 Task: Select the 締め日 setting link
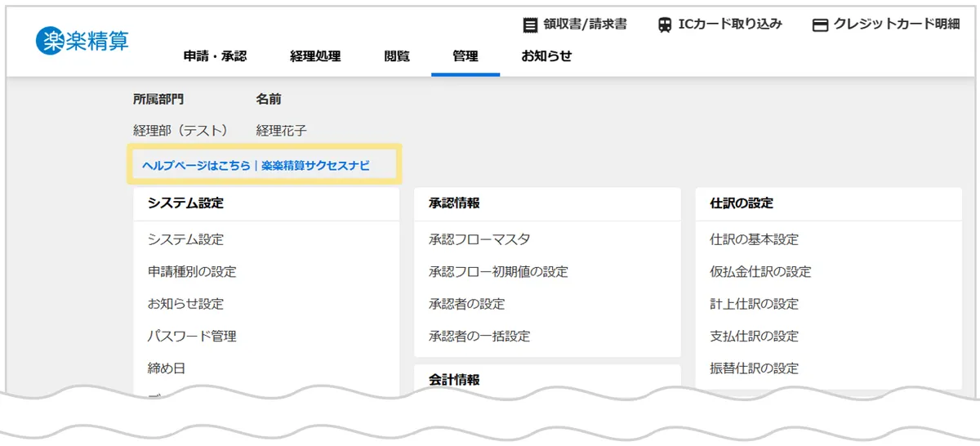click(167, 368)
